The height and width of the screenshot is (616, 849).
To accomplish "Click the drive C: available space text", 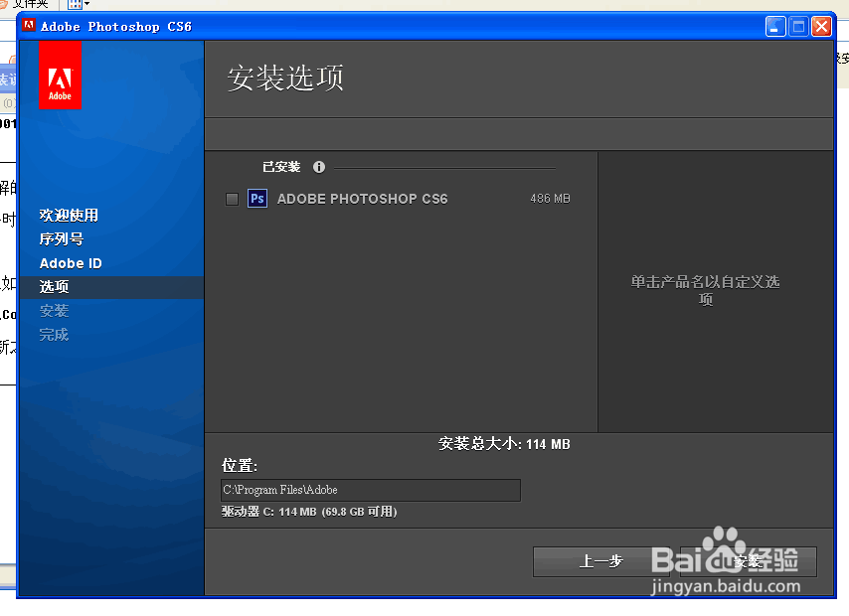I will (309, 512).
